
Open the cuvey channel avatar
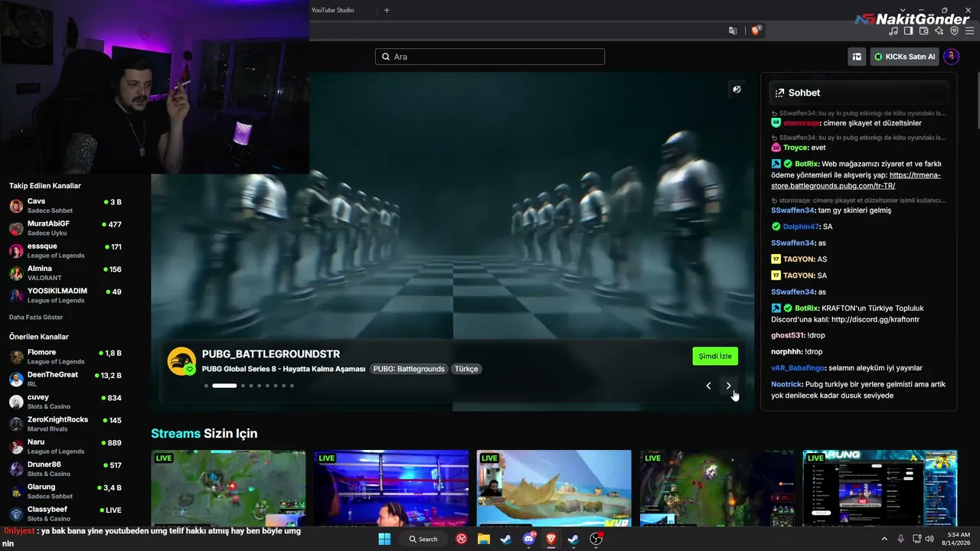pos(16,401)
